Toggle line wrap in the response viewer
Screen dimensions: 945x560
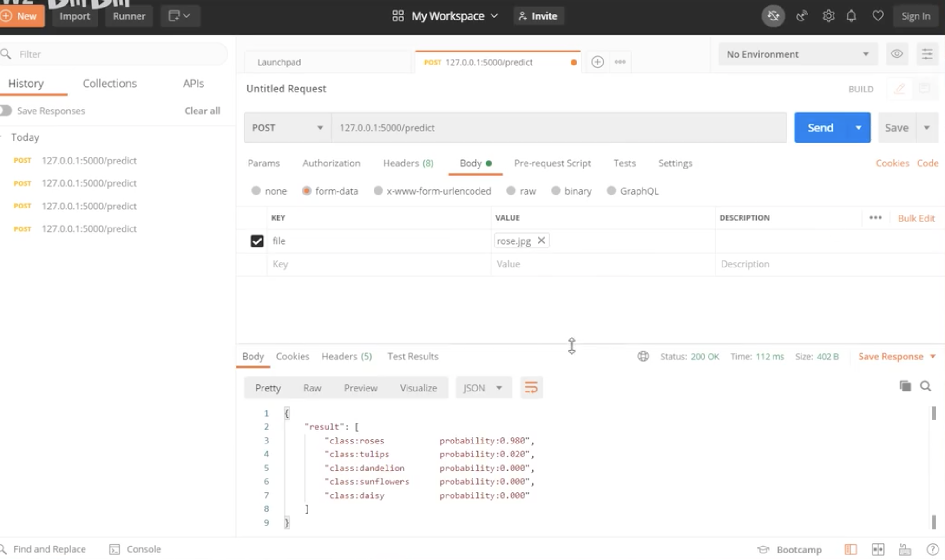click(x=531, y=387)
